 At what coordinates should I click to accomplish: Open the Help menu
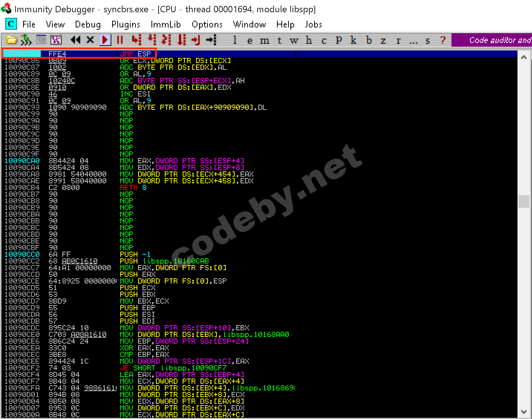[x=285, y=24]
